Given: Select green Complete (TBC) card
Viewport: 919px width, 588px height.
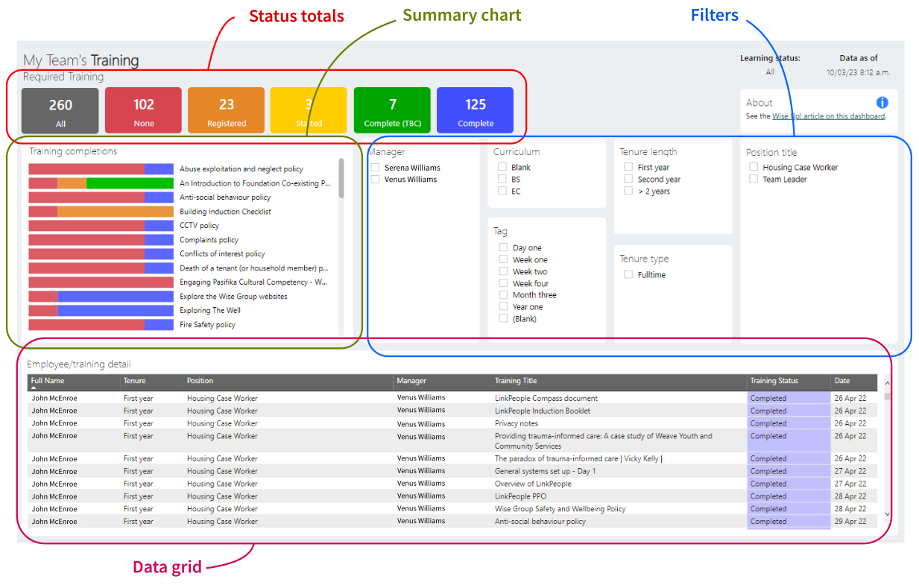Looking at the screenshot, I should 392,110.
